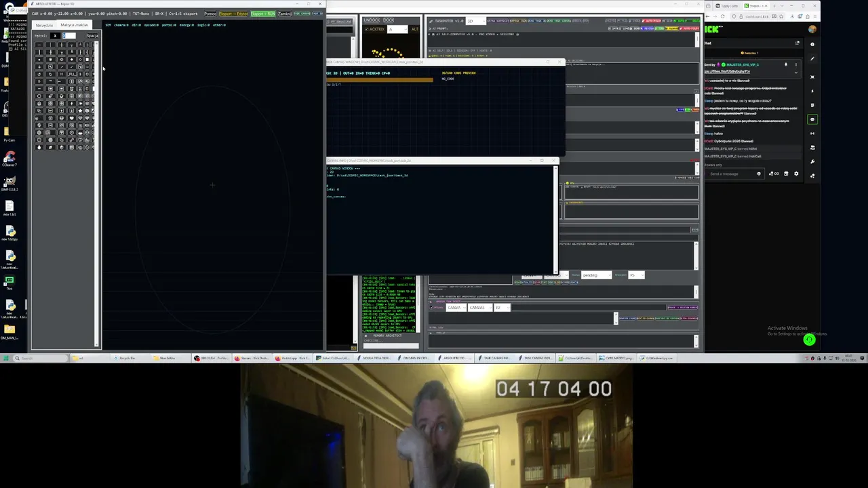
Task: Select the cross line symbol
Action: (x=62, y=45)
